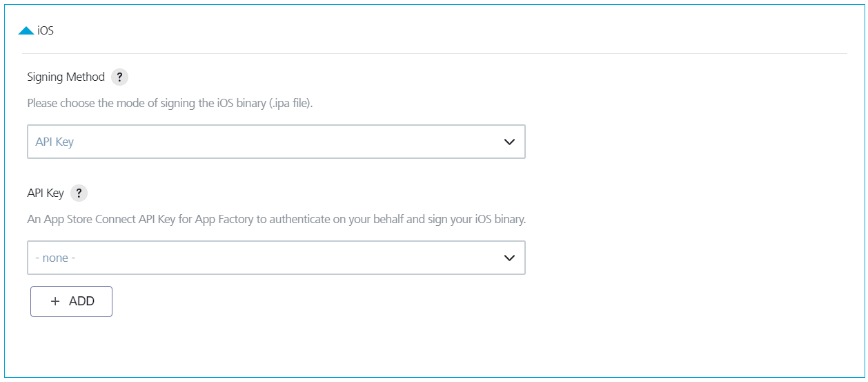Click the '- none -' placeholder text
The height and width of the screenshot is (382, 868).
click(x=55, y=258)
